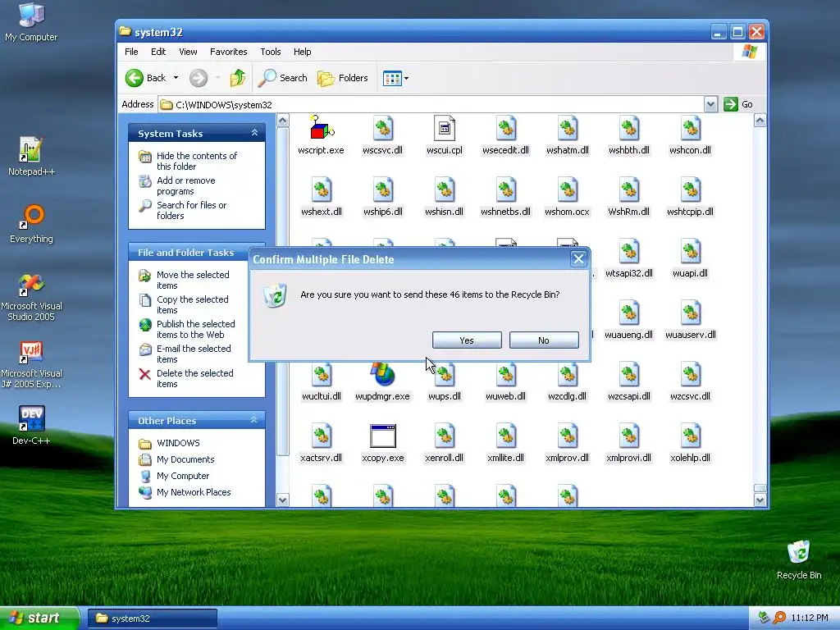Screen dimensions: 840x630
Task: Select the xolehlp.dll file icon
Action: 691,436
